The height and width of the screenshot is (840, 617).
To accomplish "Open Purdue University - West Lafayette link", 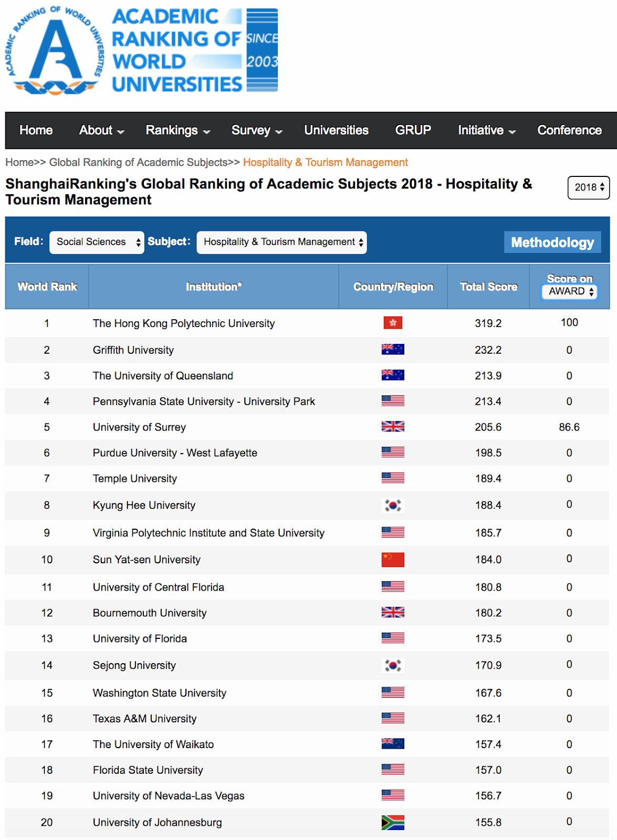I will point(175,453).
